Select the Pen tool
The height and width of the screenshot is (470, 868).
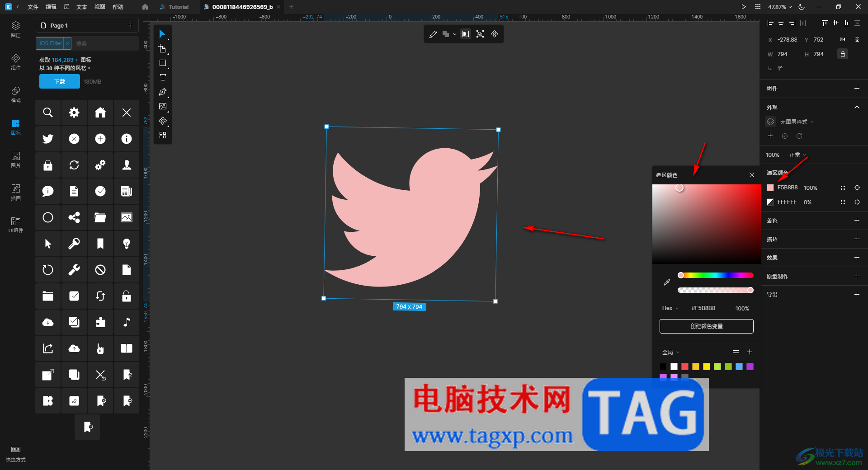[162, 92]
